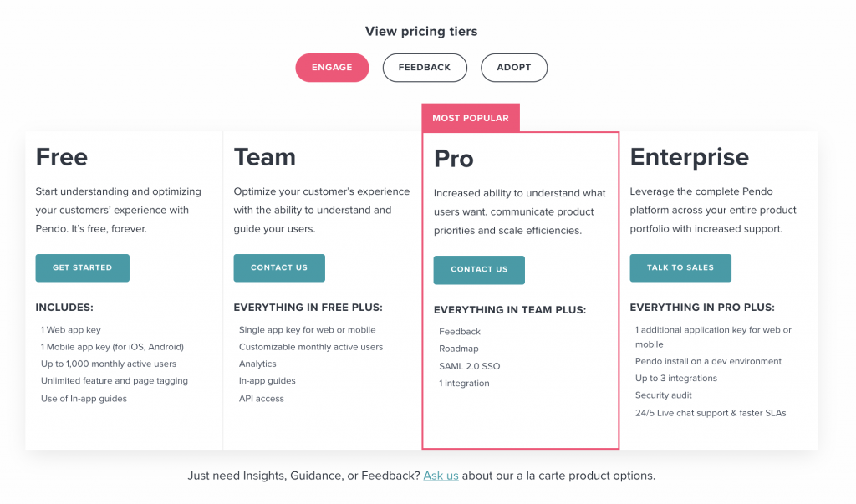
Task: Open the ADOPT pricing tier tab
Action: click(x=513, y=68)
